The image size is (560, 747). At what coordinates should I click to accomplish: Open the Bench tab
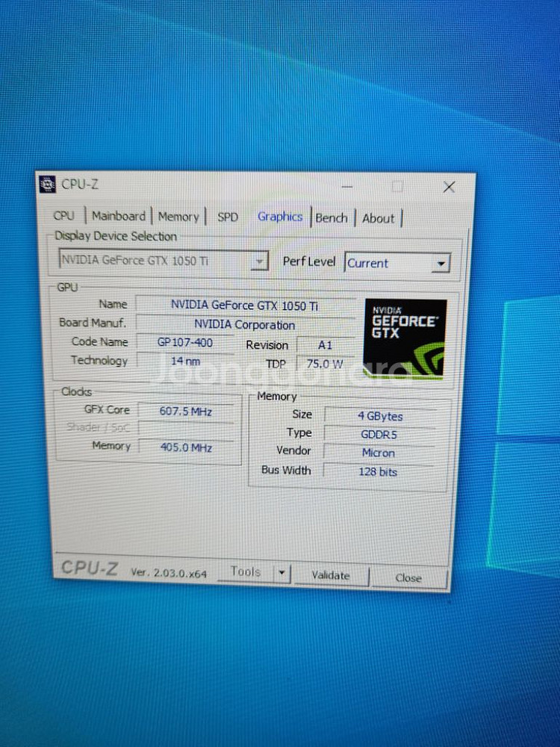[332, 218]
